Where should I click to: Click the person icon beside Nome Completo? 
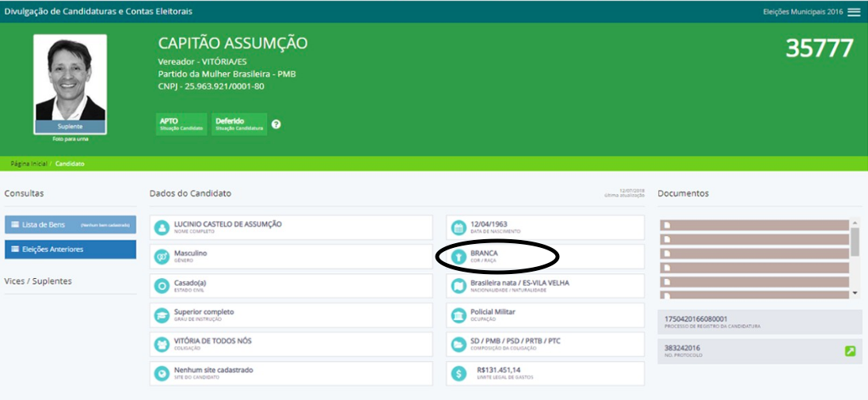(x=162, y=227)
